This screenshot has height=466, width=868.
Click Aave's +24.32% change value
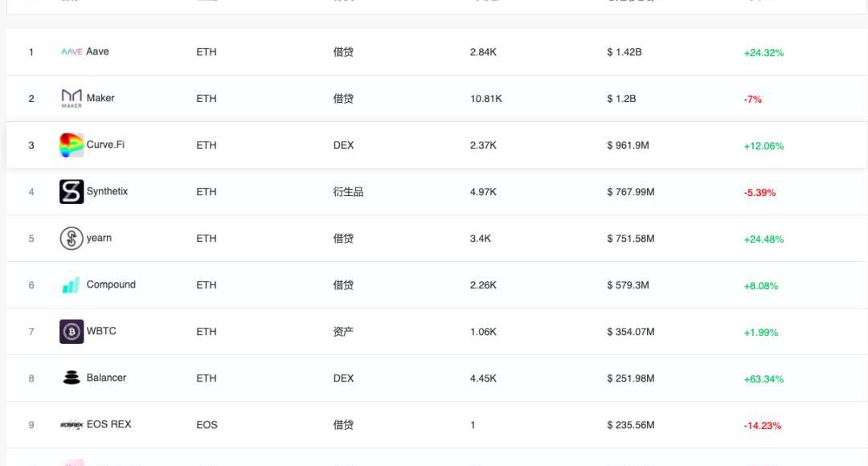tap(764, 53)
